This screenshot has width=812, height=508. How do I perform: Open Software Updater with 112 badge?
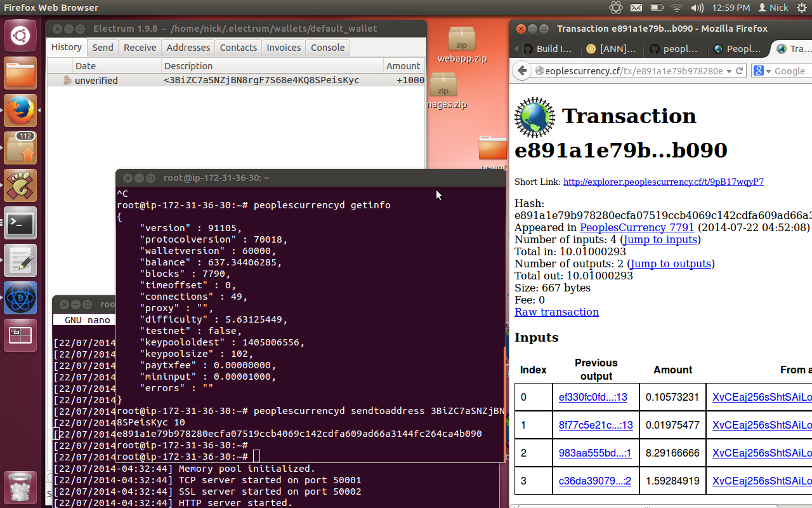pos(20,148)
